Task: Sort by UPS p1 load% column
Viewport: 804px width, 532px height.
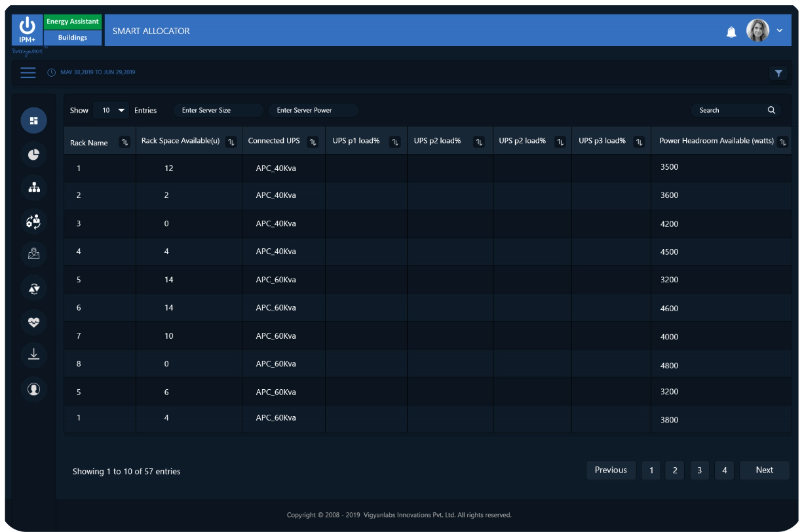Action: click(x=395, y=142)
